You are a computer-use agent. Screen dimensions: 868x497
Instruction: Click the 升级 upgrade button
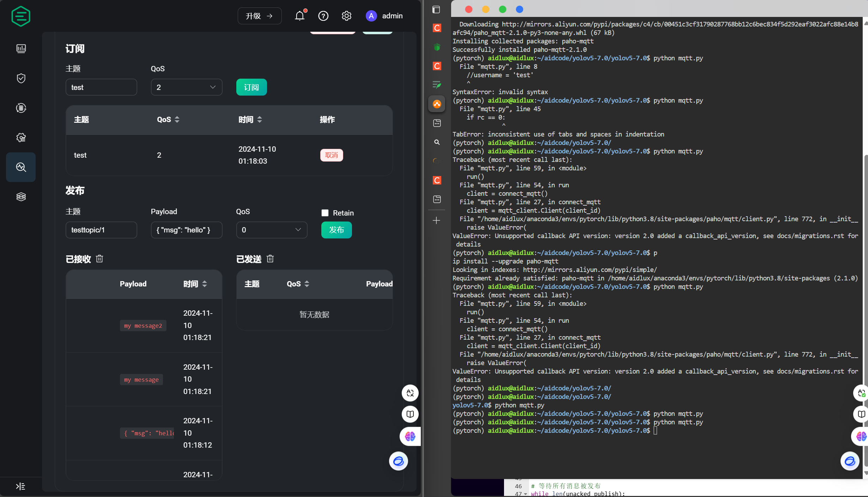click(259, 16)
